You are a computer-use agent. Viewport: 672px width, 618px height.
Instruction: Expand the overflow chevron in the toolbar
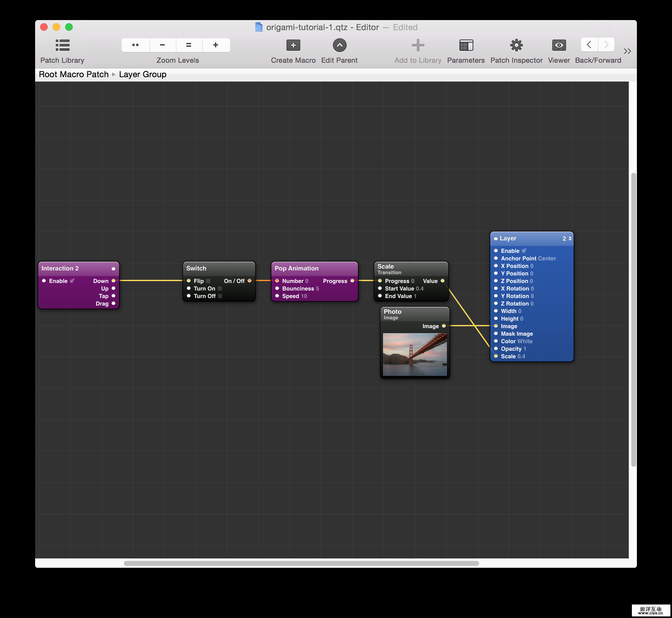click(627, 51)
